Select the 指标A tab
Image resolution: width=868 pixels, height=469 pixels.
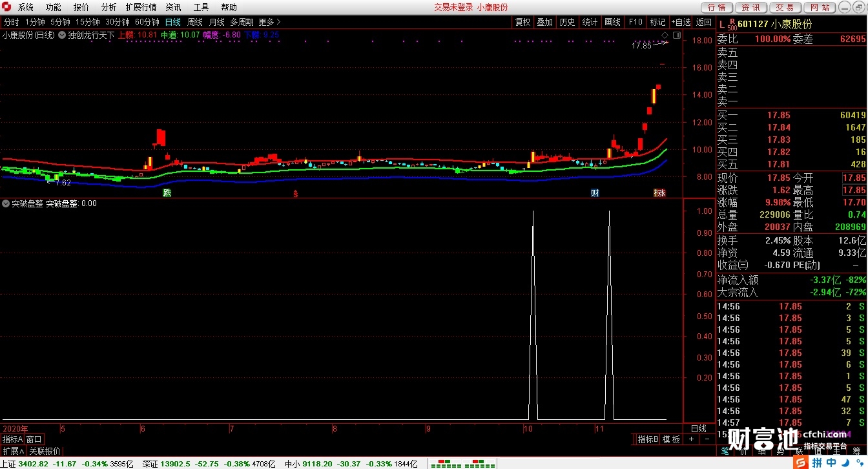pos(12,439)
